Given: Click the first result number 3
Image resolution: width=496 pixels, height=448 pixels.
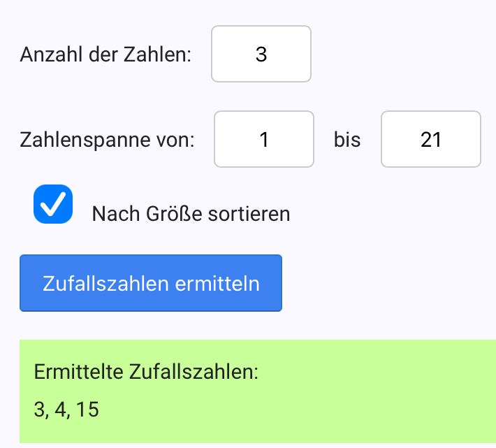Looking at the screenshot, I should [x=39, y=409].
